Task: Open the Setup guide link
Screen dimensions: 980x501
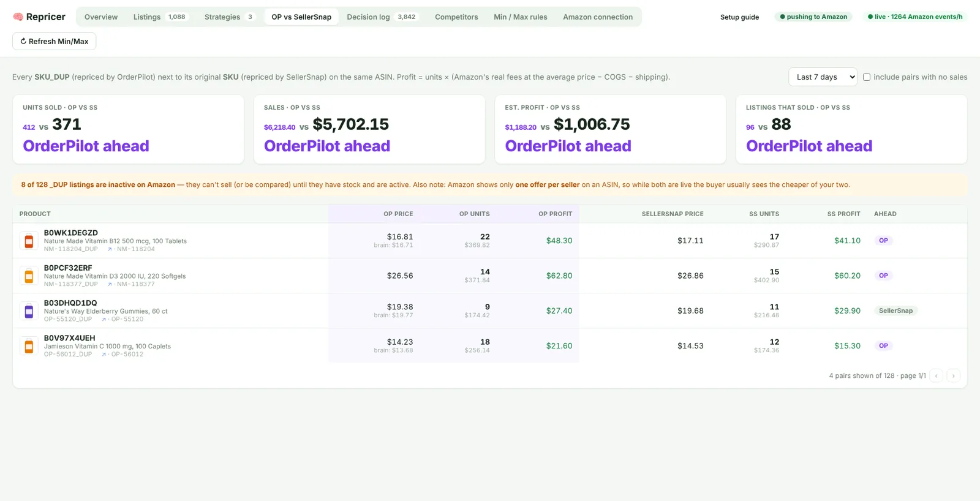Action: 739,17
